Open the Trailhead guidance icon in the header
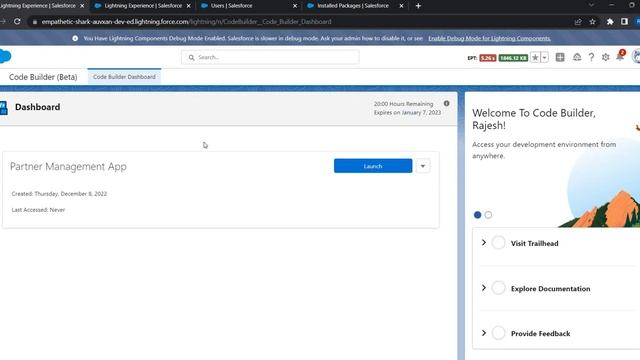 pyautogui.click(x=577, y=58)
